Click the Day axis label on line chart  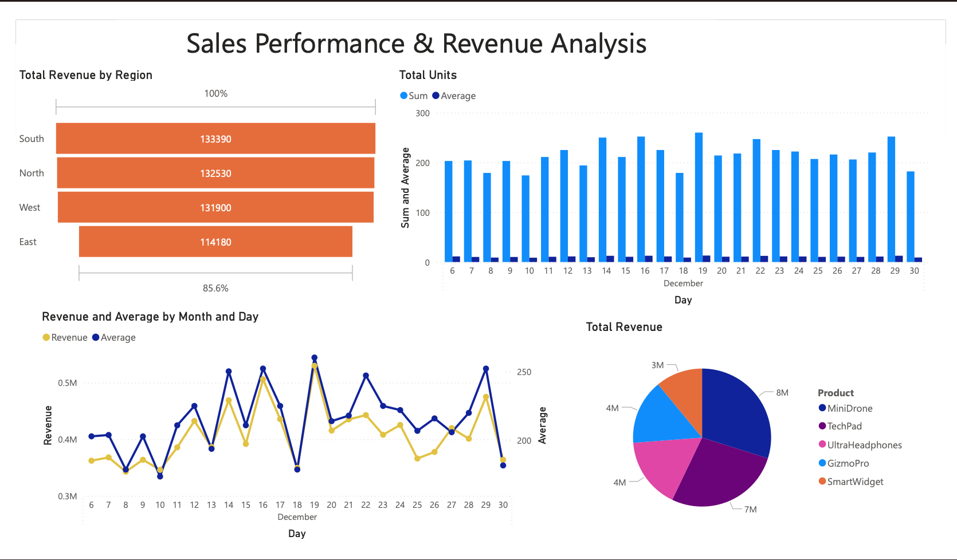tap(297, 534)
